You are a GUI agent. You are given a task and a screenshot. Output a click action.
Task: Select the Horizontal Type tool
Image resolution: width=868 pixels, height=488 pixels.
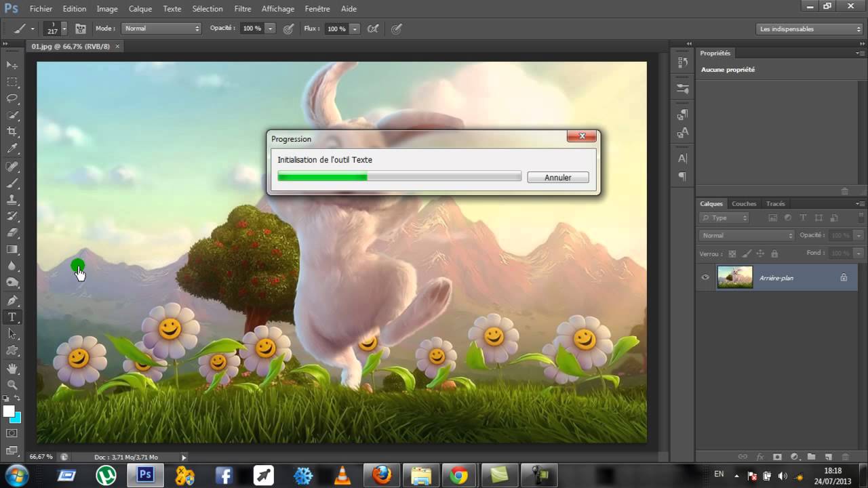point(12,317)
